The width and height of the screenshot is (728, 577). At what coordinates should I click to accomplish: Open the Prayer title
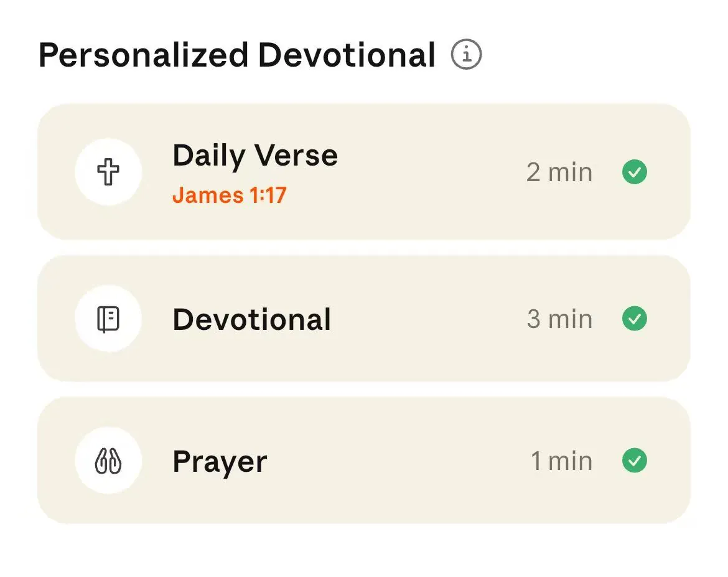220,462
